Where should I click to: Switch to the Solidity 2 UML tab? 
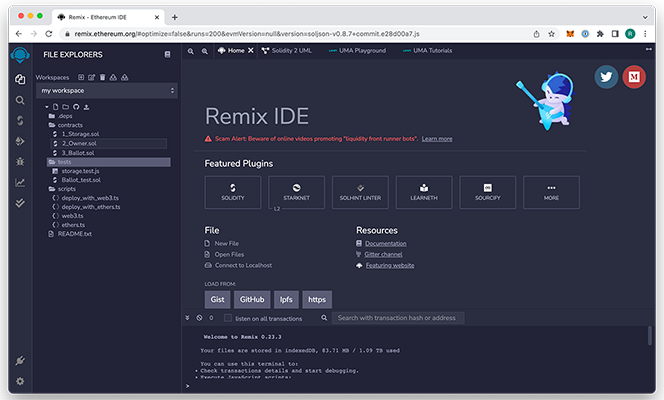tap(287, 51)
